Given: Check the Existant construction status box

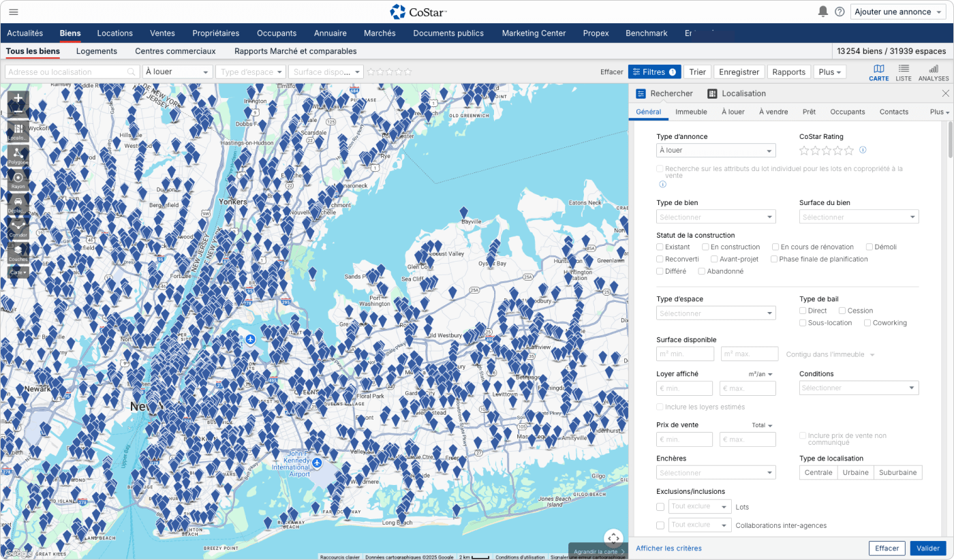Looking at the screenshot, I should (x=660, y=247).
